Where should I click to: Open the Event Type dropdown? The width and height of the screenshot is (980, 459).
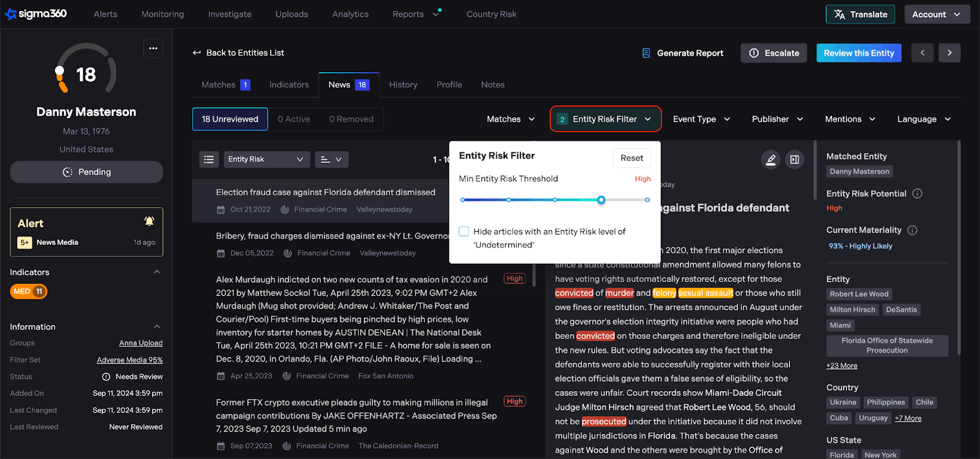(701, 119)
